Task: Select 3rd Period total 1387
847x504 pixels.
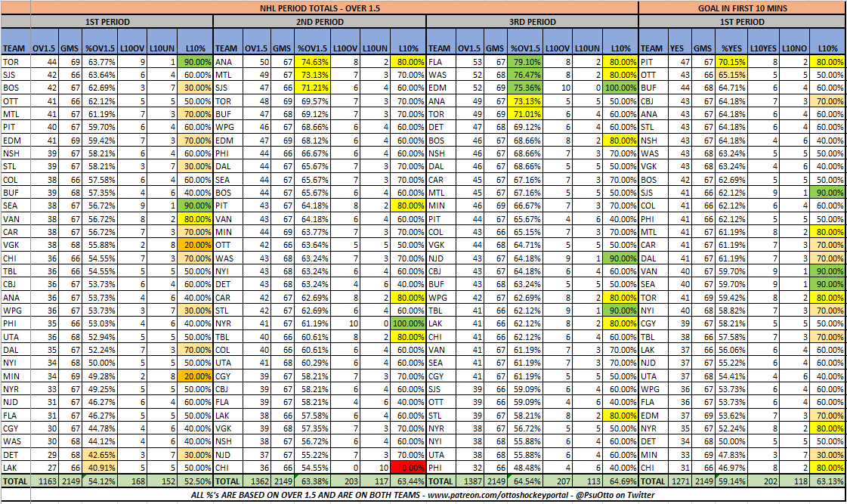Action: pyautogui.click(x=470, y=481)
